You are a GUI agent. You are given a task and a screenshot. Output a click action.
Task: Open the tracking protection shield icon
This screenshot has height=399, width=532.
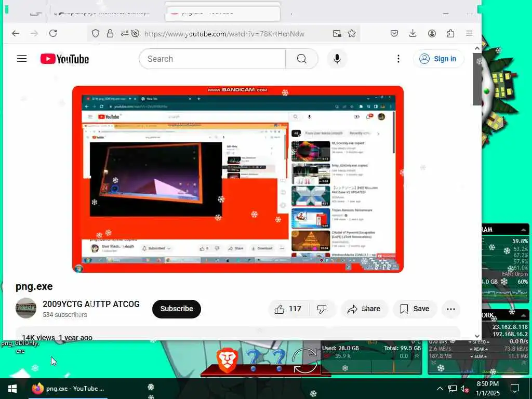96,33
